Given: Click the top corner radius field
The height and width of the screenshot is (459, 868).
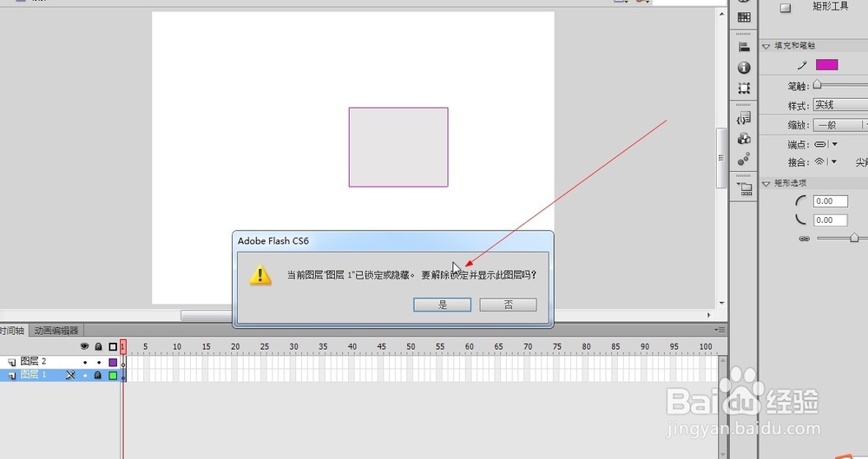Looking at the screenshot, I should click(831, 201).
